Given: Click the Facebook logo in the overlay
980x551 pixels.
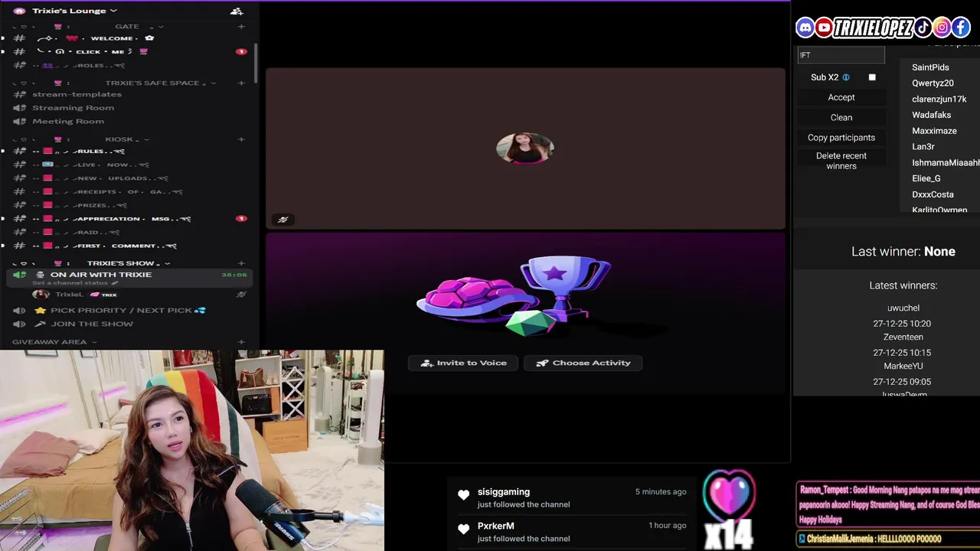Looking at the screenshot, I should pyautogui.click(x=961, y=28).
